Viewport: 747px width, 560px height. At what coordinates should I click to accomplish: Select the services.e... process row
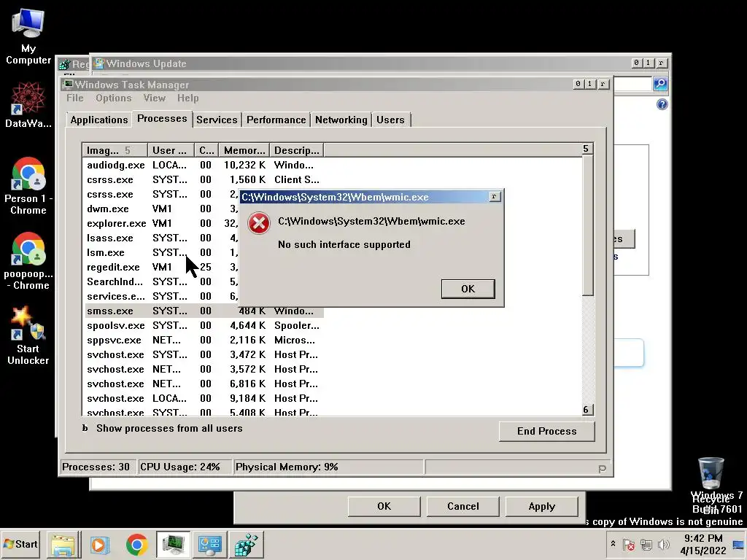tap(161, 296)
